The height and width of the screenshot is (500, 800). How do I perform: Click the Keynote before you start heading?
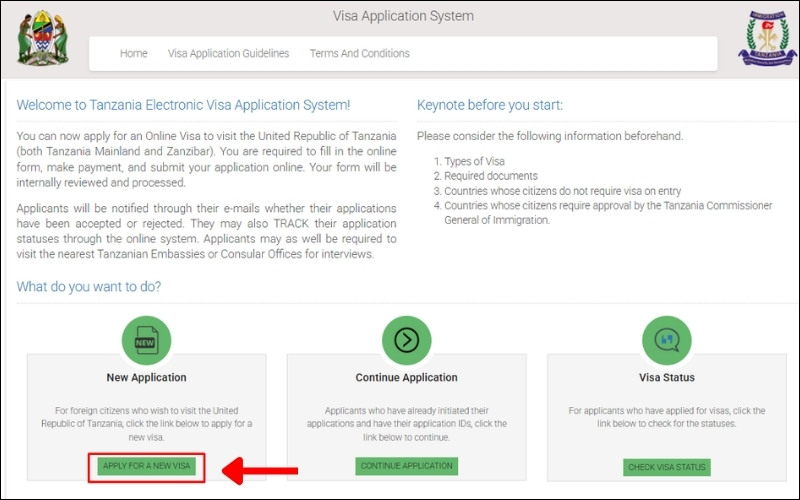point(490,105)
